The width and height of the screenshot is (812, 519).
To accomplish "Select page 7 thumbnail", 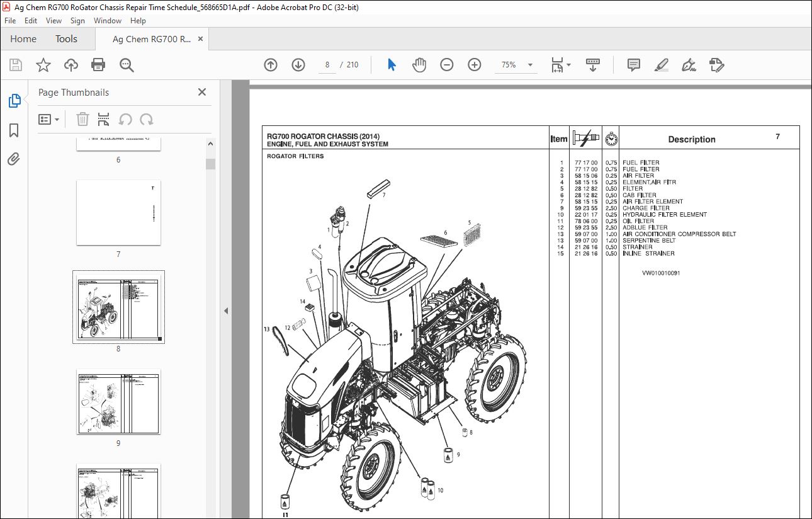I will point(118,212).
